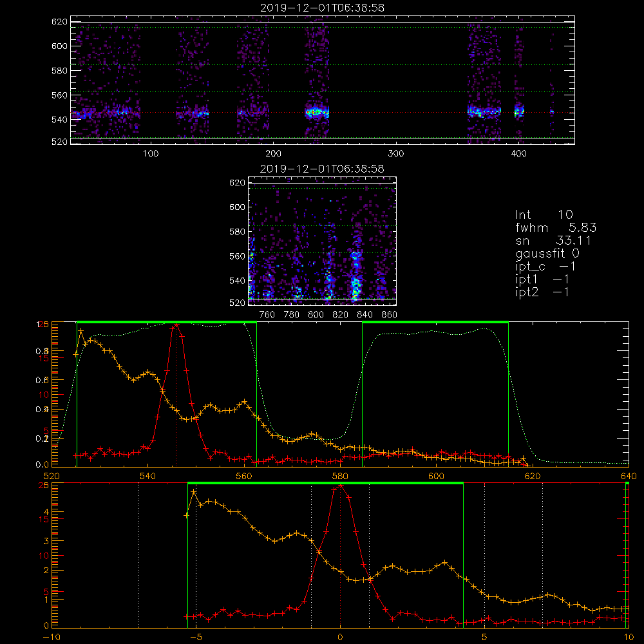The width and height of the screenshot is (644, 644).
Task: Click the 'ipt_c -1' readout
Action: click(x=545, y=267)
